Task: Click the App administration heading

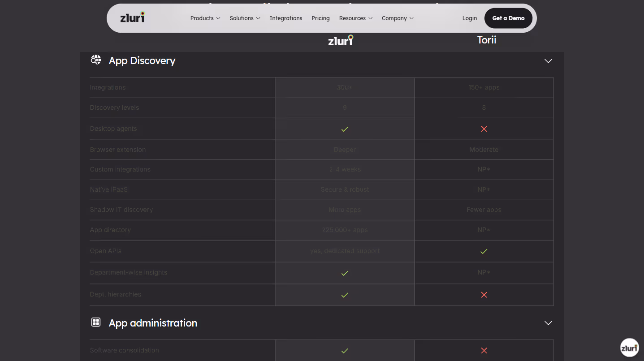Action: click(153, 323)
